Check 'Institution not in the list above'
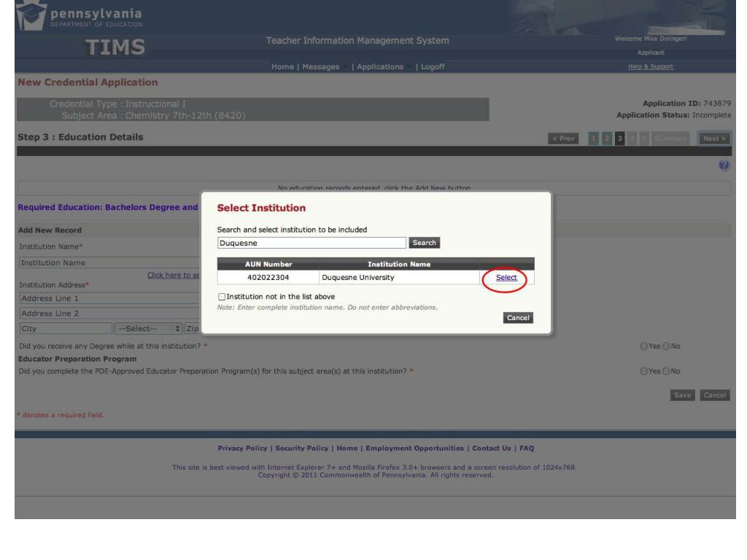 click(x=222, y=297)
